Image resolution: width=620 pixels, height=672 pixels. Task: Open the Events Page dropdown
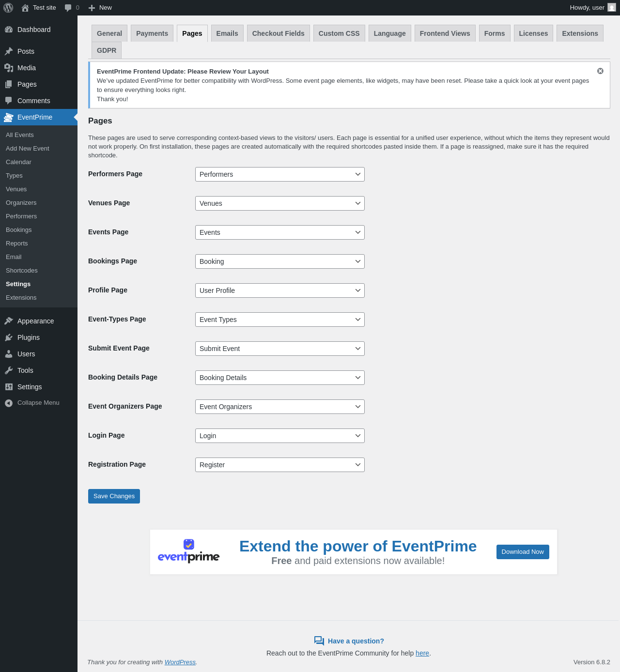pos(280,232)
